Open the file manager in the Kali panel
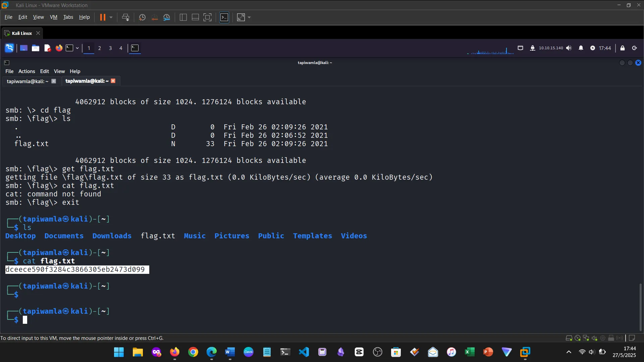Viewport: 644px width, 362px height. click(35, 48)
